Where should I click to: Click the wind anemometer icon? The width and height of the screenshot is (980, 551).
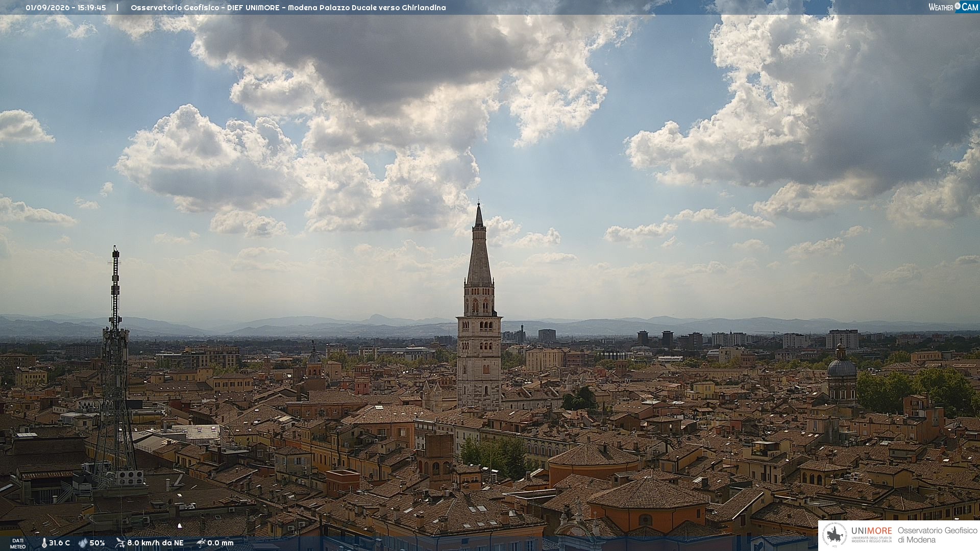[120, 543]
